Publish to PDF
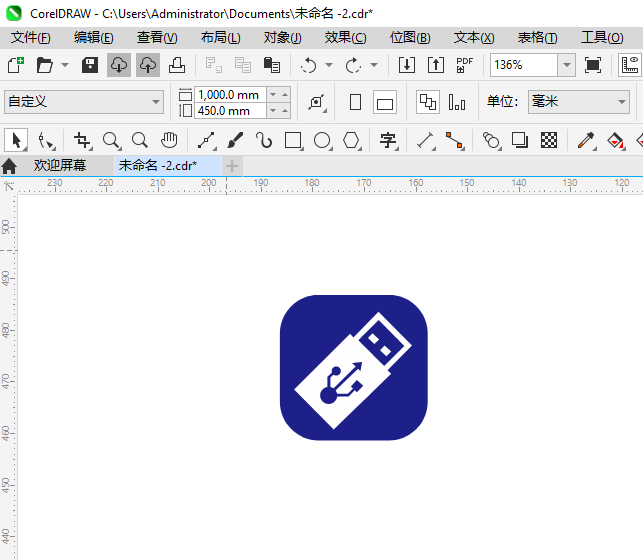 pyautogui.click(x=464, y=65)
